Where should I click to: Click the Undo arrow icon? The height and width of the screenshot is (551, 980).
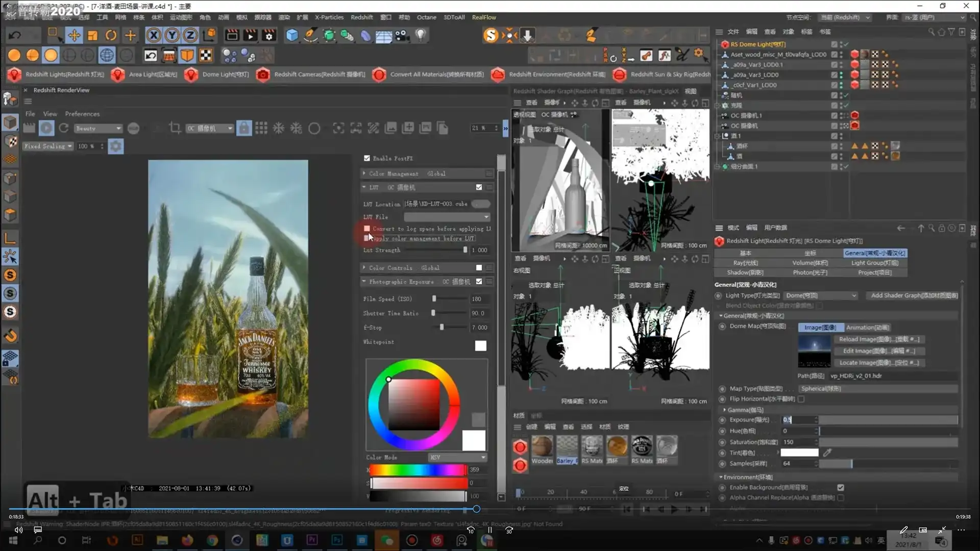pyautogui.click(x=15, y=35)
